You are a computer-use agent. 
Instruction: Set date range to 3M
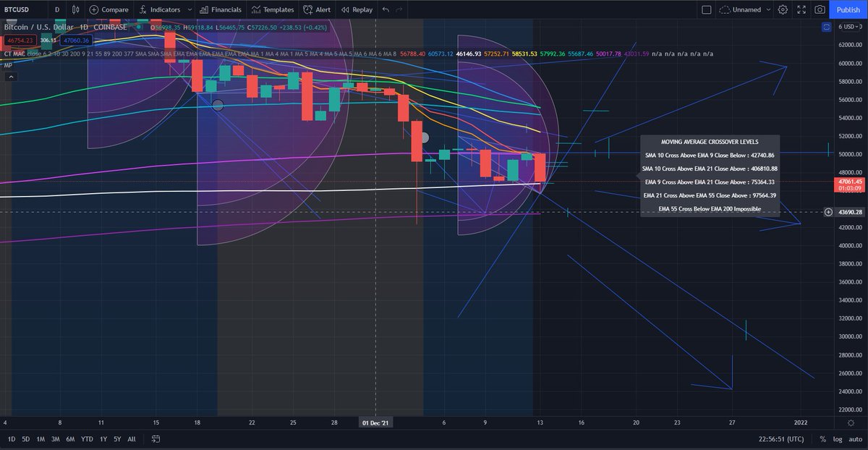[x=56, y=439]
